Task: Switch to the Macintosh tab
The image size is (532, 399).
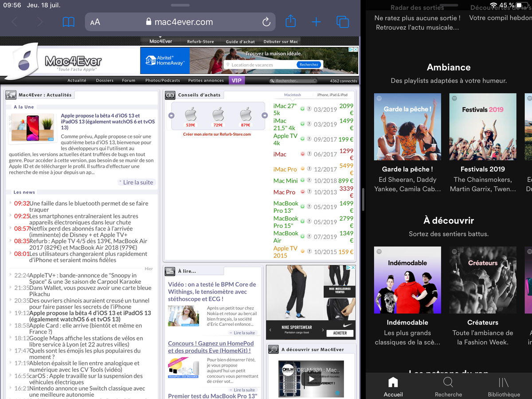Action: [293, 95]
